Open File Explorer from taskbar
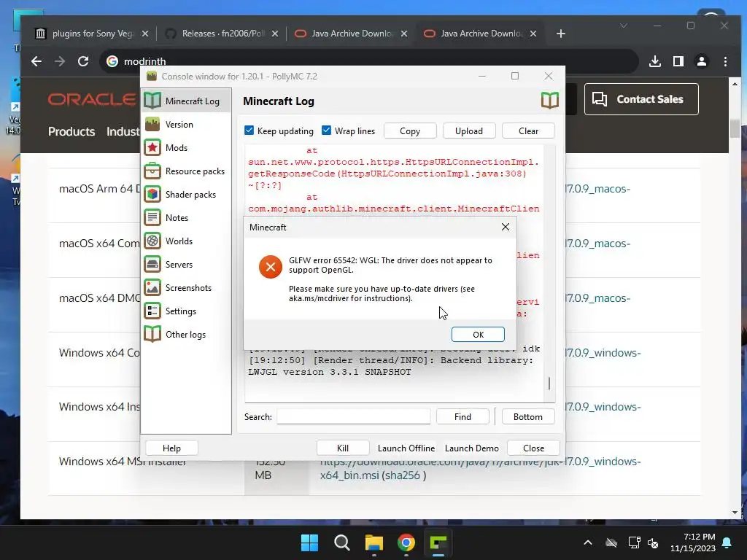This screenshot has height=560, width=747. coord(374,542)
